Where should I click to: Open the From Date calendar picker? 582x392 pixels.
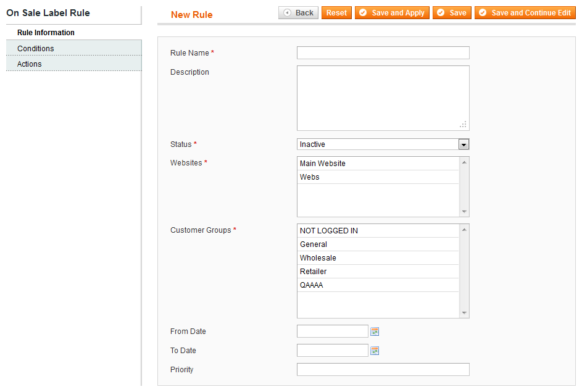pyautogui.click(x=375, y=332)
